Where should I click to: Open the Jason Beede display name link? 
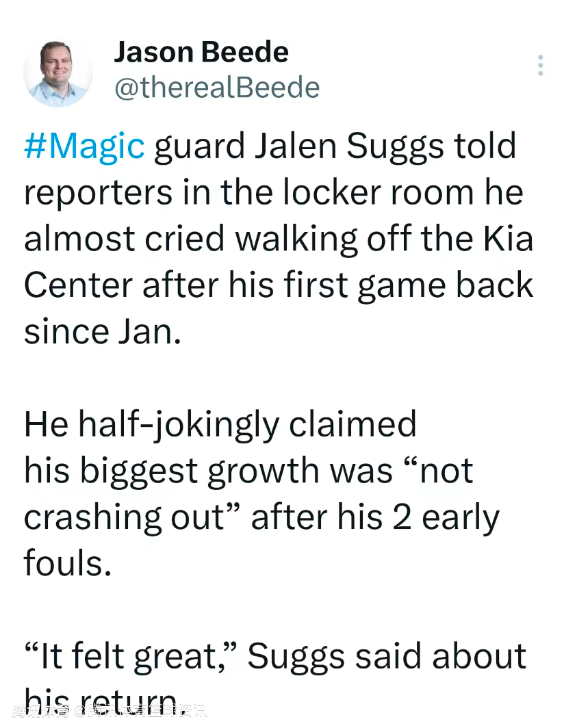point(201,52)
